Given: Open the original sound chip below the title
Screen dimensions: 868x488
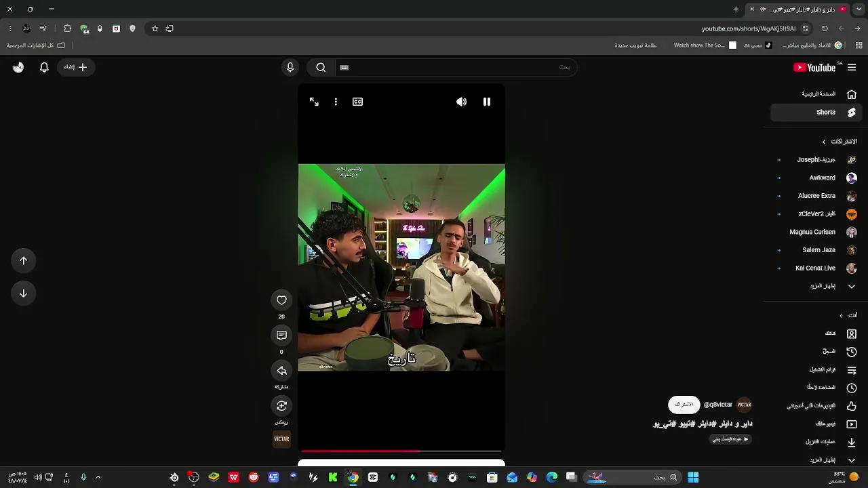Looking at the screenshot, I should pos(730,439).
